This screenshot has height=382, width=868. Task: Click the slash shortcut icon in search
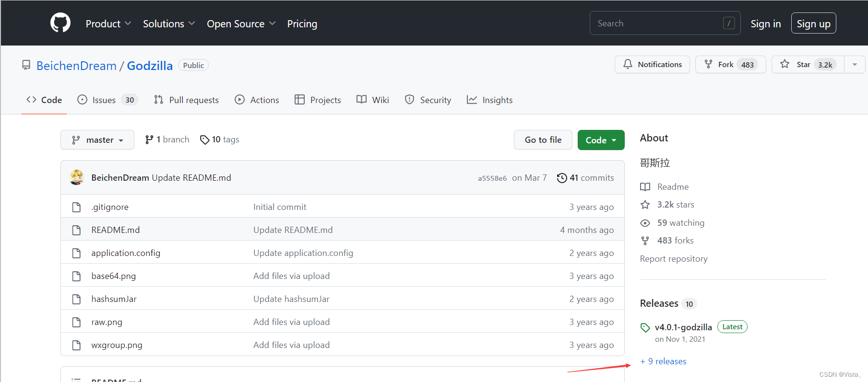729,23
